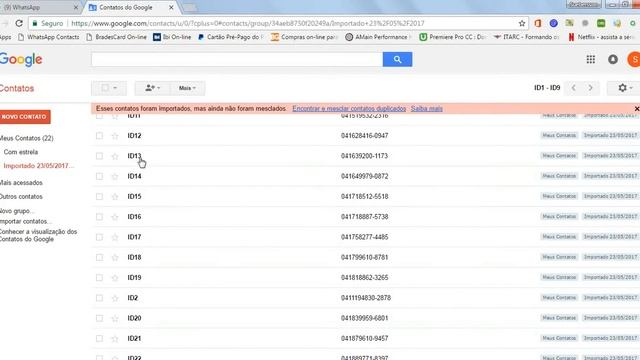Open the Contatos app switcher
Screen dimensions: 640x360
17,88
